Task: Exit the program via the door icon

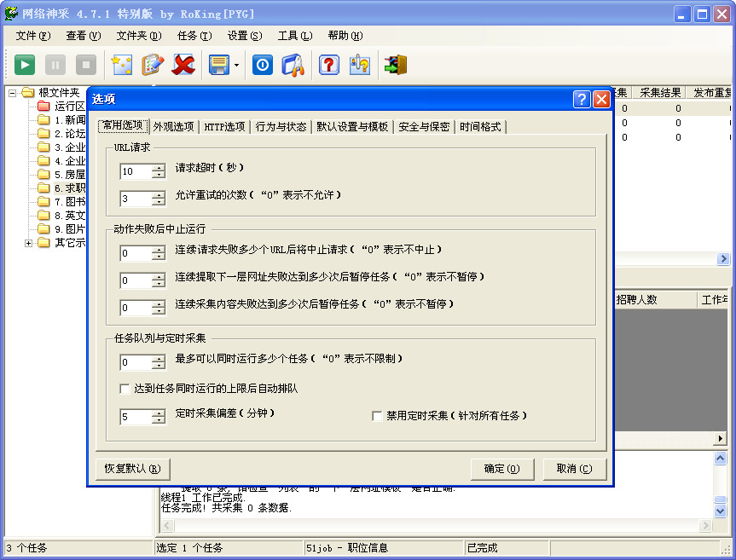Action: 394,65
